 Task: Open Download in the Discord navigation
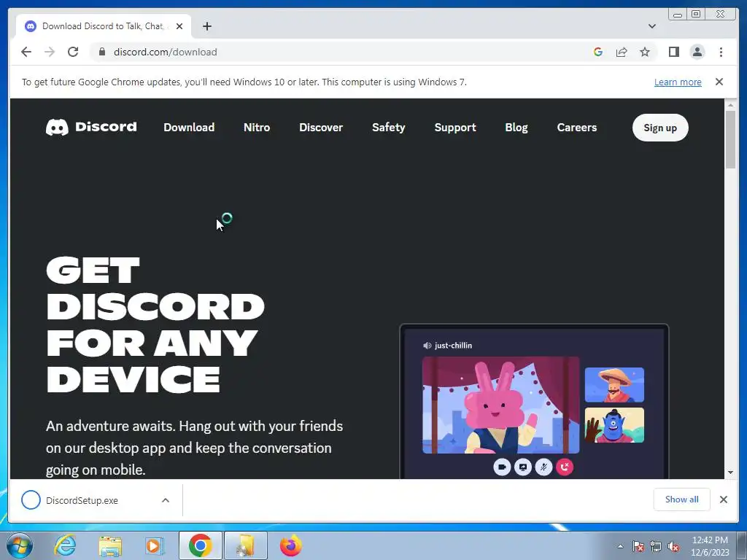click(189, 127)
